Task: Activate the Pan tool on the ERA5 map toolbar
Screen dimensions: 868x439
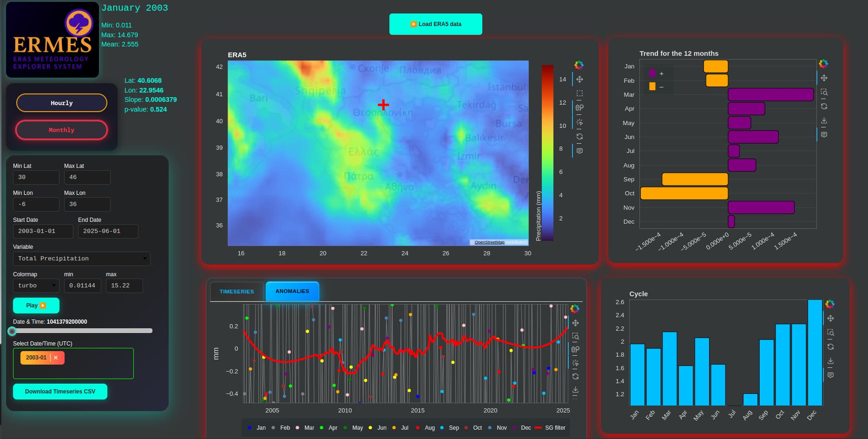Action: [579, 80]
